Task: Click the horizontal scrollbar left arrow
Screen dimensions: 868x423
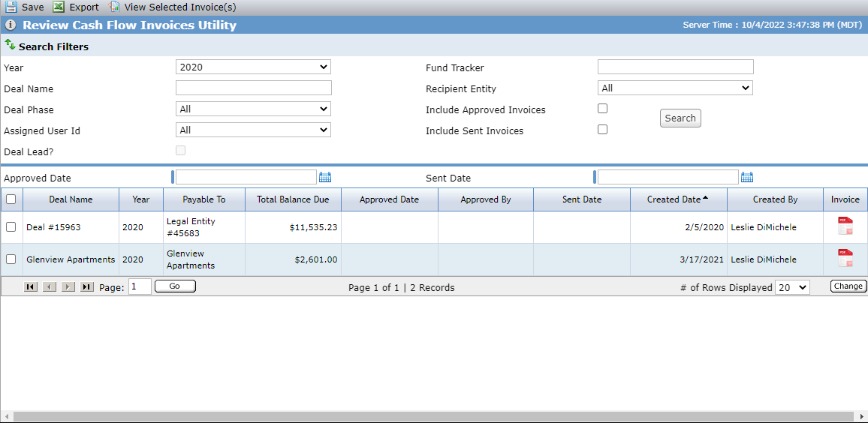Action: [x=7, y=416]
